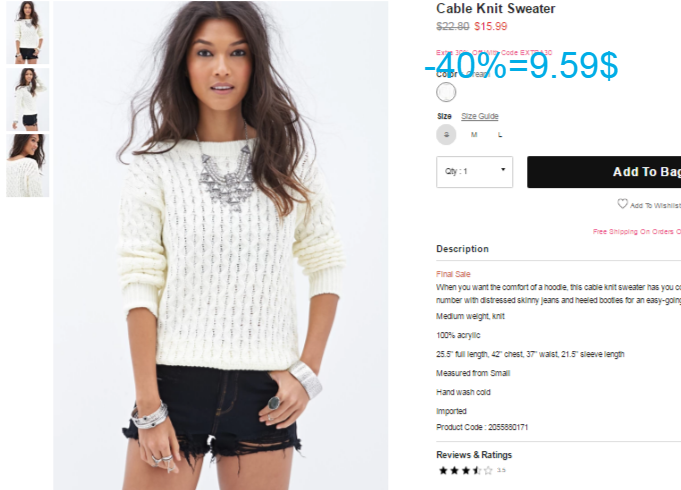
Task: Click the Extra 30% Off code promo text
Action: click(x=494, y=53)
